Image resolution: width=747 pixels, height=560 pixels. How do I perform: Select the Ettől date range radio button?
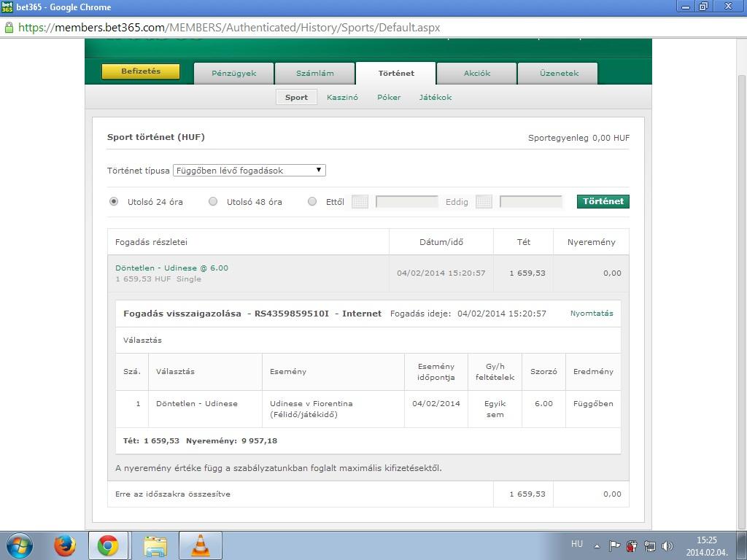click(x=312, y=201)
